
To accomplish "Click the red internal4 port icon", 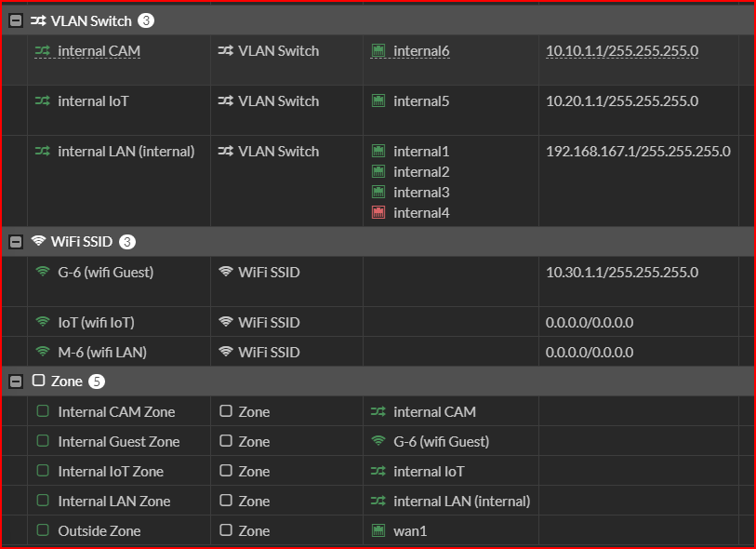I will tap(378, 213).
